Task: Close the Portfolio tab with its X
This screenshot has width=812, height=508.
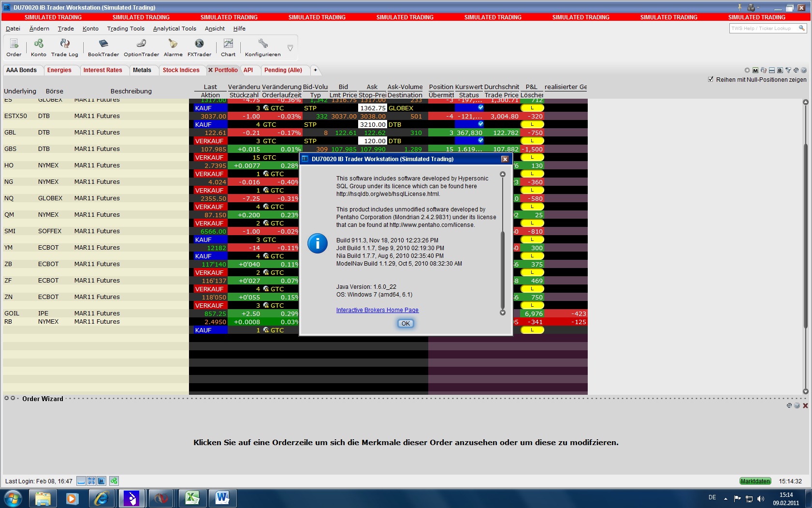Action: (x=211, y=70)
